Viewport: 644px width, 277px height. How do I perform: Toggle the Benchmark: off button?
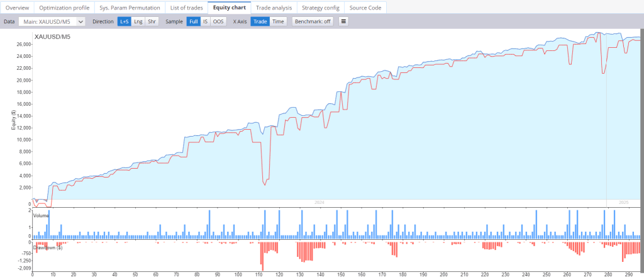(x=313, y=21)
